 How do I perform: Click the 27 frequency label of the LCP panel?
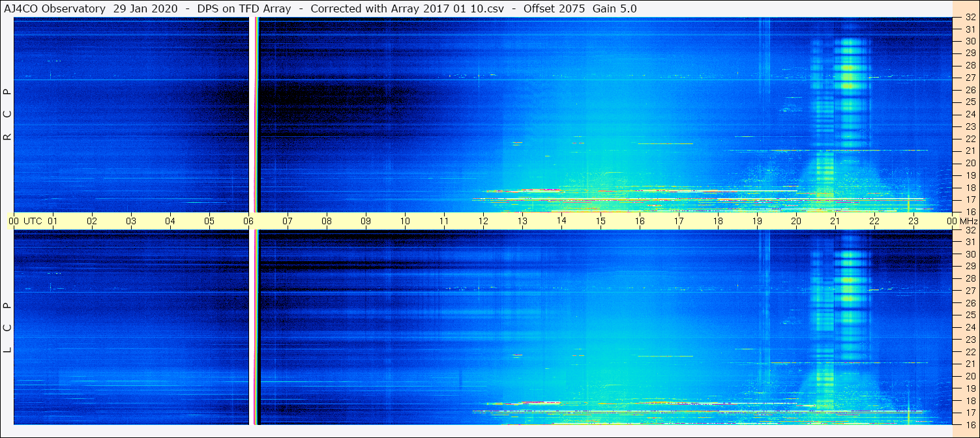click(x=970, y=291)
